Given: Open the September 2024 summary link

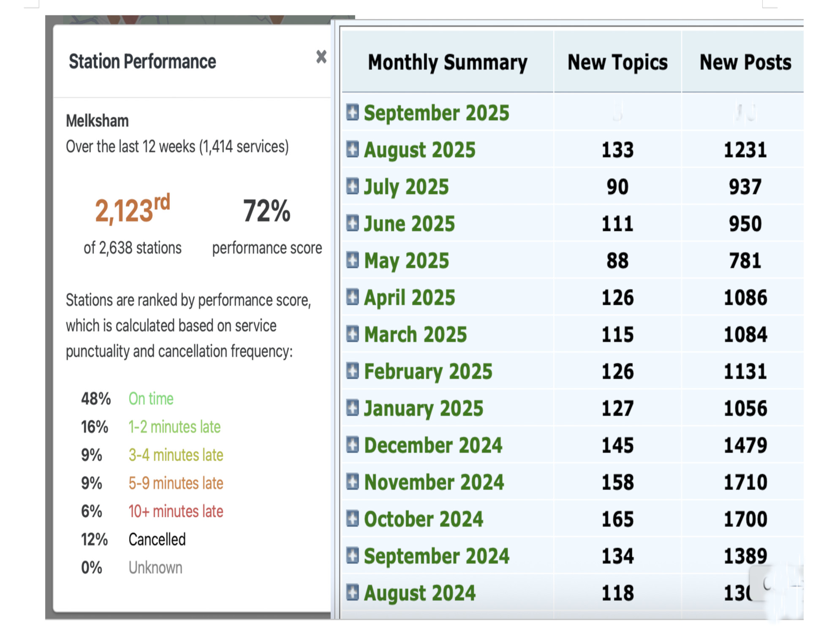Looking at the screenshot, I should coord(436,556).
